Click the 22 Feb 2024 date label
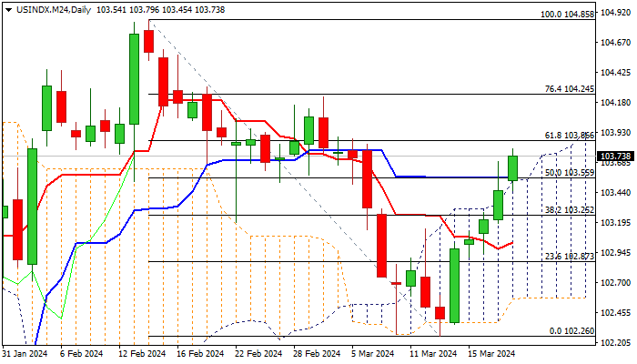 click(258, 354)
